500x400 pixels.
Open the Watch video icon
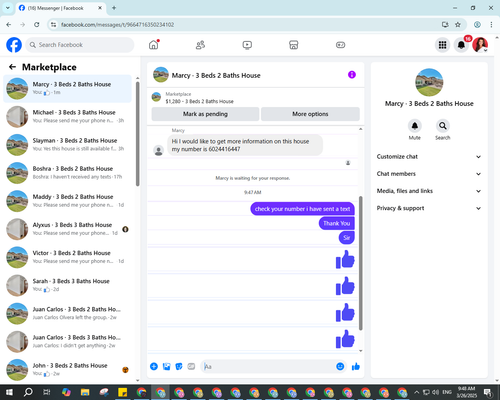coord(247,45)
